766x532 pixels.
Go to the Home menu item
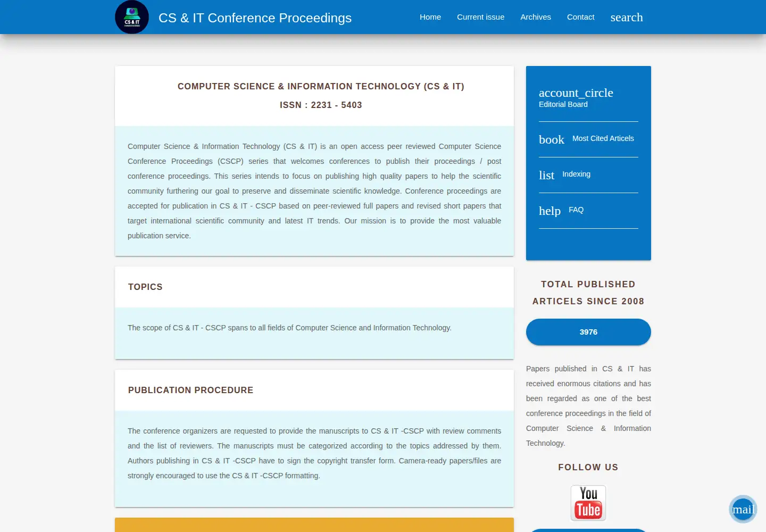click(x=430, y=17)
